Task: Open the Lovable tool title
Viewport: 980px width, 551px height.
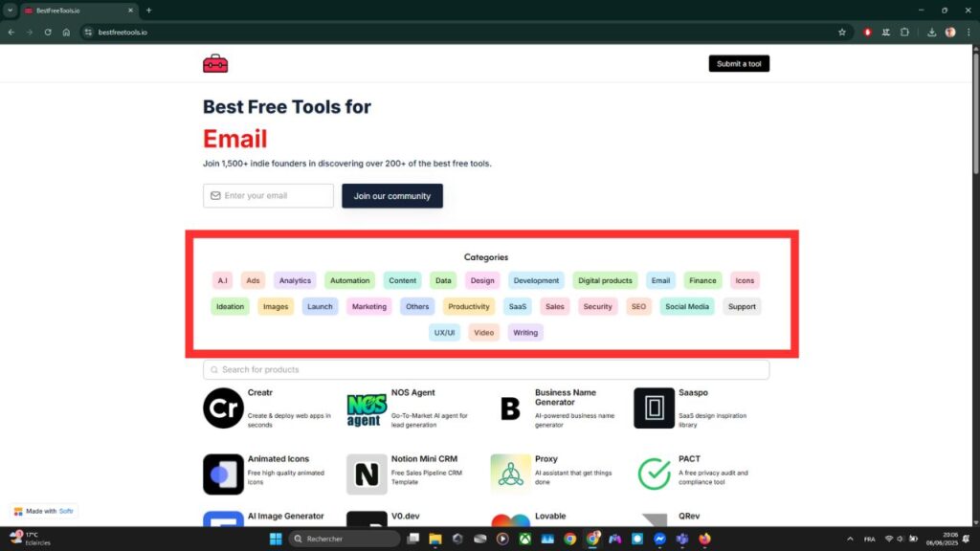Action: point(550,516)
